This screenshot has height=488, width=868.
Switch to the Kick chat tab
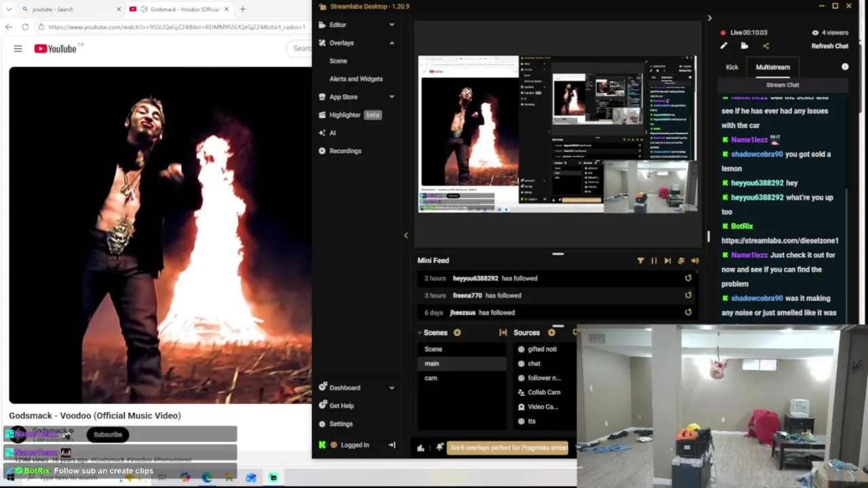[x=732, y=67]
